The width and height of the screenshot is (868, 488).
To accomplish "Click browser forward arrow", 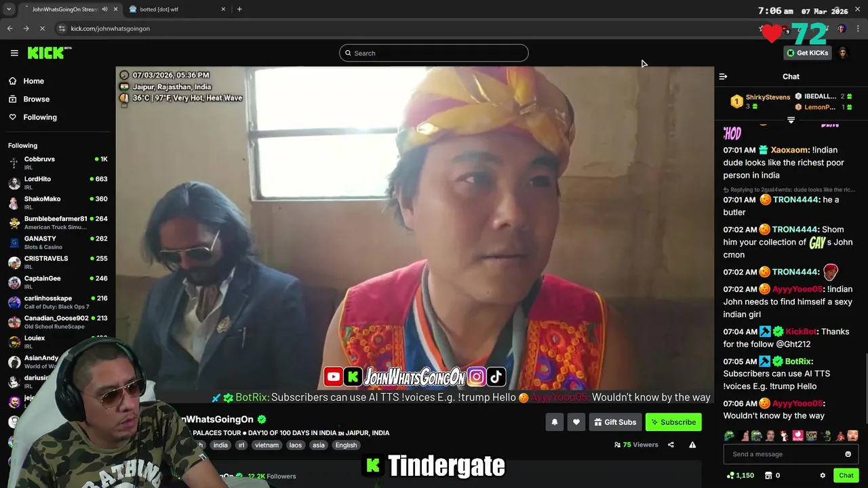I will (x=26, y=28).
